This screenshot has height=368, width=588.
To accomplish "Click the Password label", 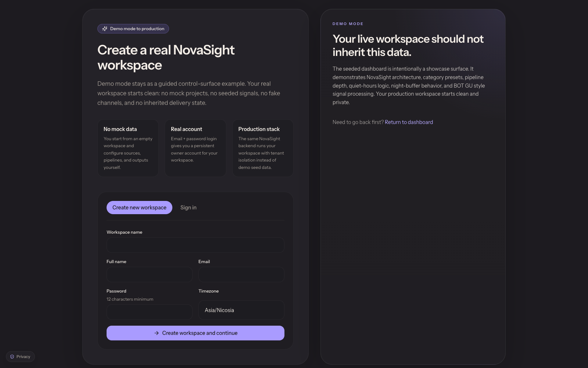I will click(116, 291).
